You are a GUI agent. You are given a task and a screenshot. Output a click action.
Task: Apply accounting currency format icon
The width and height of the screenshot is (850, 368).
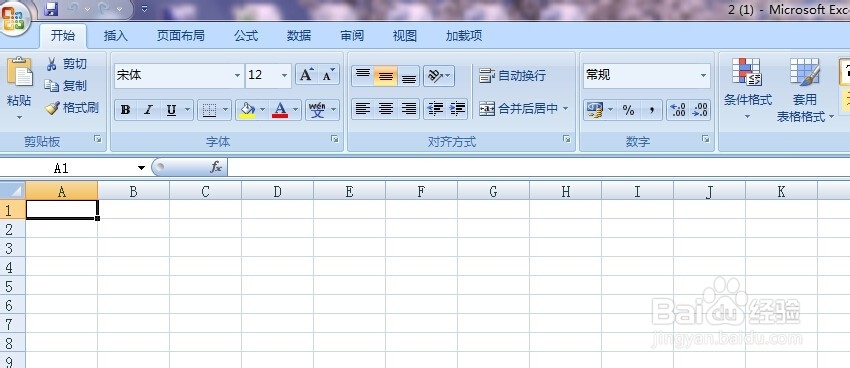(x=595, y=110)
